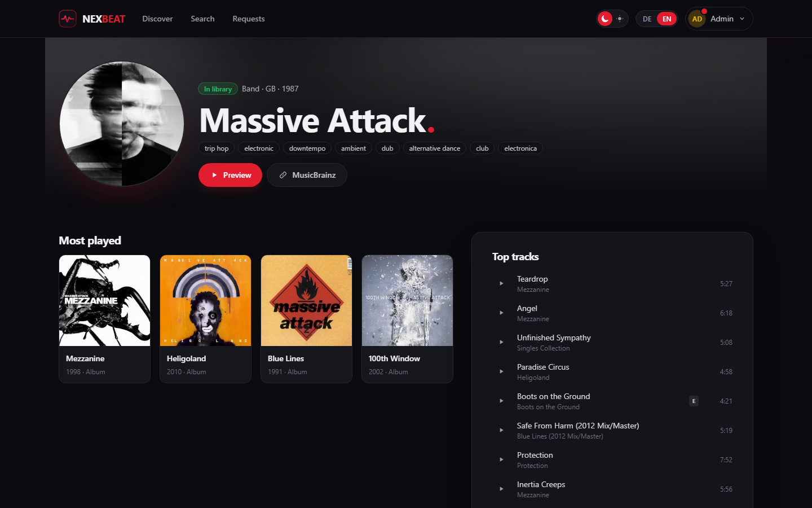
Task: Click the Heligoland album title text
Action: click(187, 358)
